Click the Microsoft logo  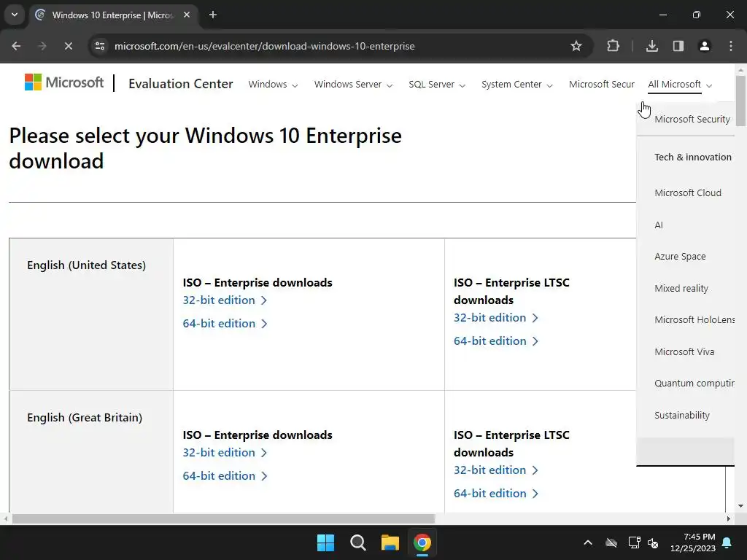click(x=64, y=82)
